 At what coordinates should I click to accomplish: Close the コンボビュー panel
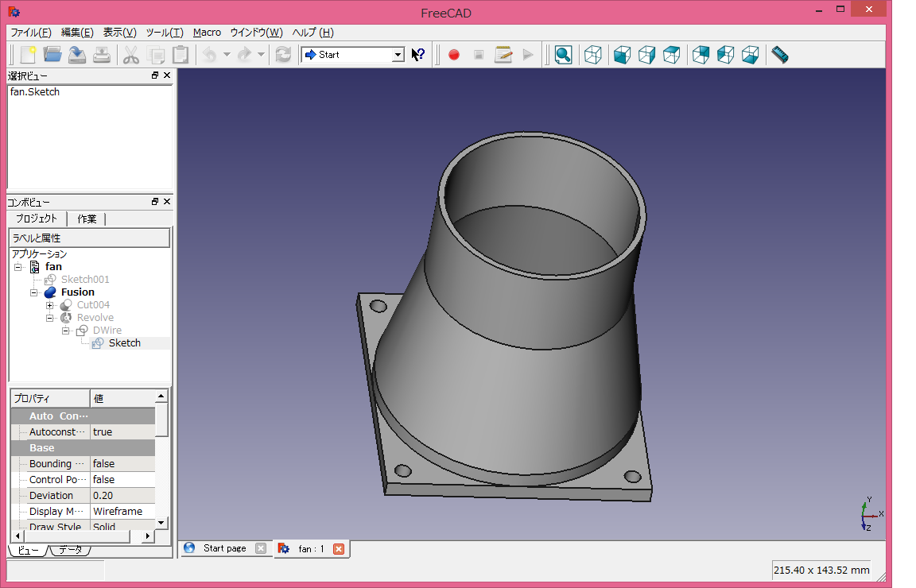tap(167, 202)
